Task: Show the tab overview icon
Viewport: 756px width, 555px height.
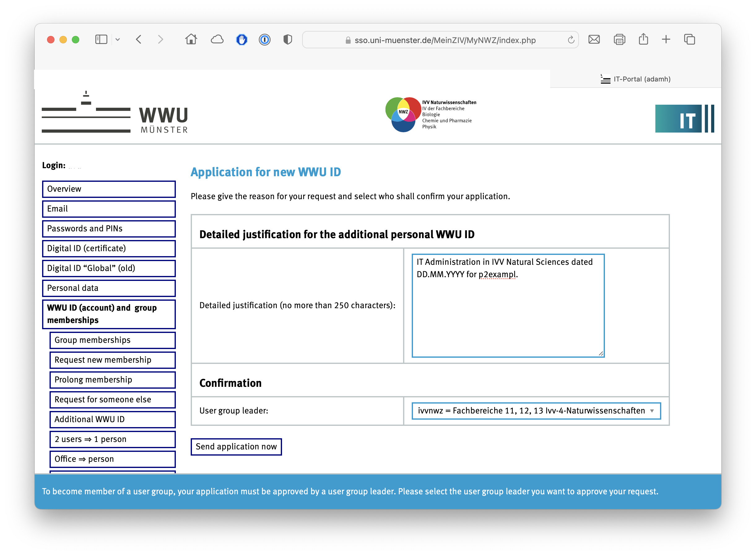Action: click(x=689, y=40)
